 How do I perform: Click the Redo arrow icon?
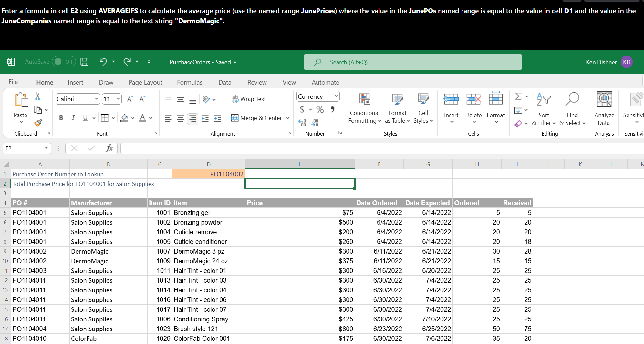tap(127, 62)
